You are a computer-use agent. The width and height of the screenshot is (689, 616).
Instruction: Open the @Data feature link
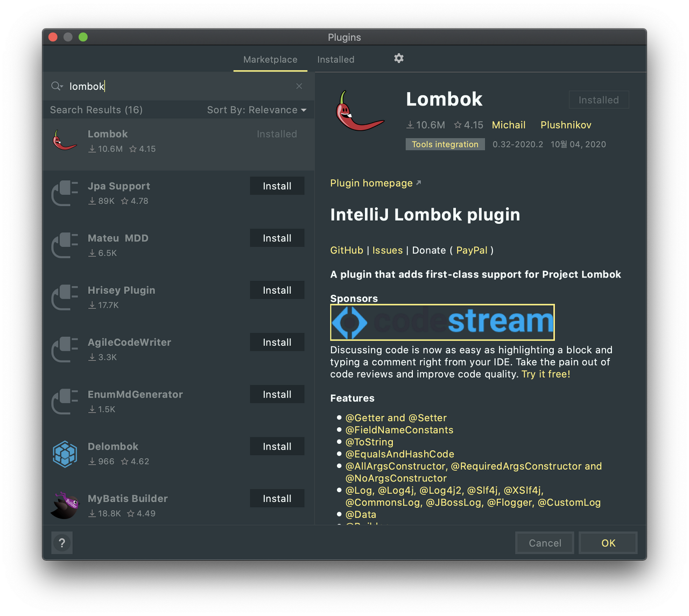coord(361,514)
